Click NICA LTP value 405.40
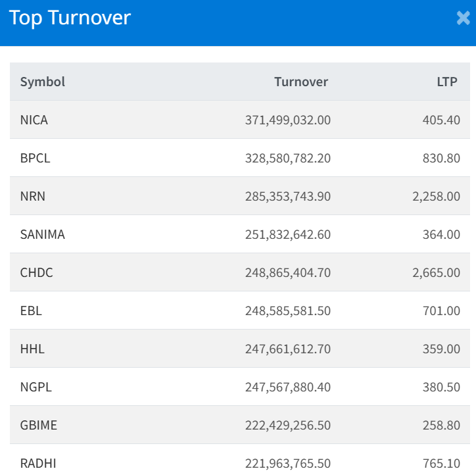 coord(441,120)
